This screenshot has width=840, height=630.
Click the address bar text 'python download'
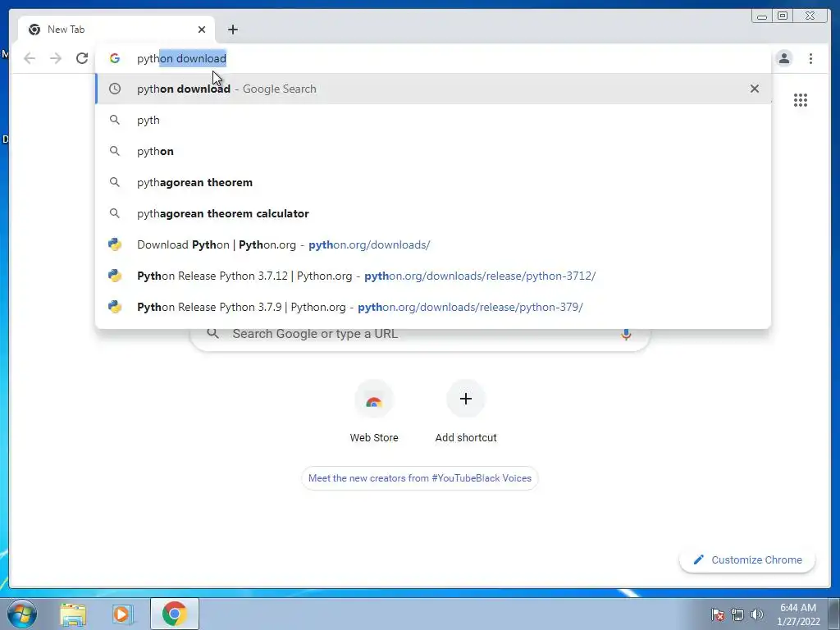point(181,58)
